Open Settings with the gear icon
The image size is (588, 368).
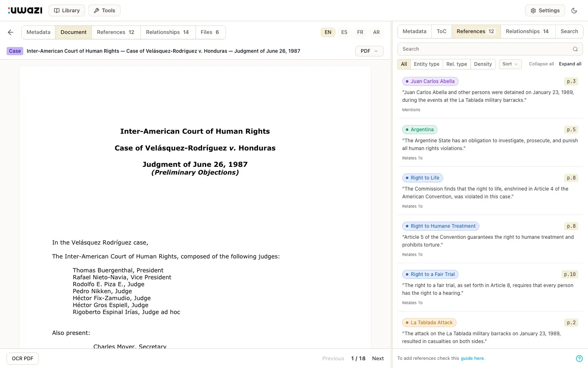pyautogui.click(x=534, y=10)
